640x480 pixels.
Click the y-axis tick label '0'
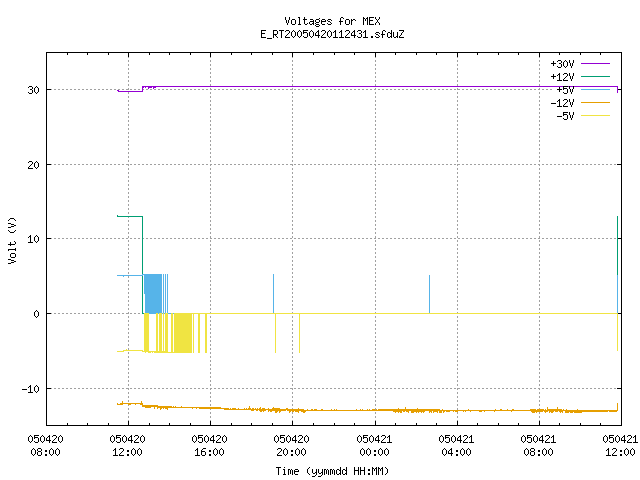pos(37,314)
